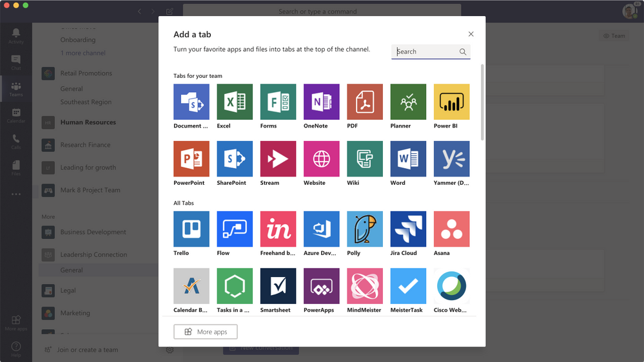Add a Smartsheet tab
The width and height of the screenshot is (644, 362).
(278, 286)
